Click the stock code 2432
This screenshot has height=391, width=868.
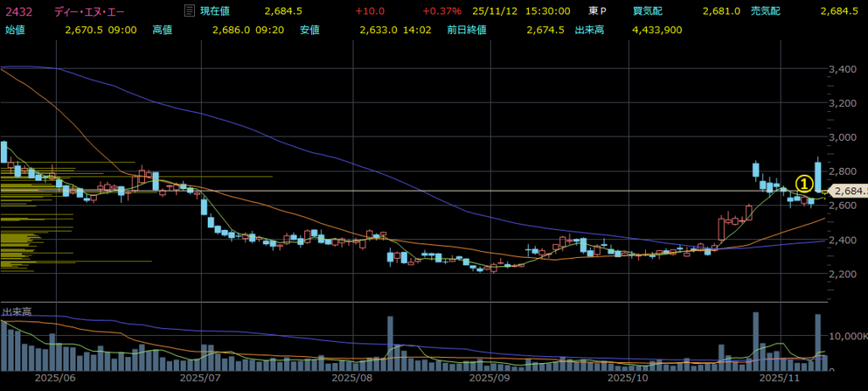point(18,11)
